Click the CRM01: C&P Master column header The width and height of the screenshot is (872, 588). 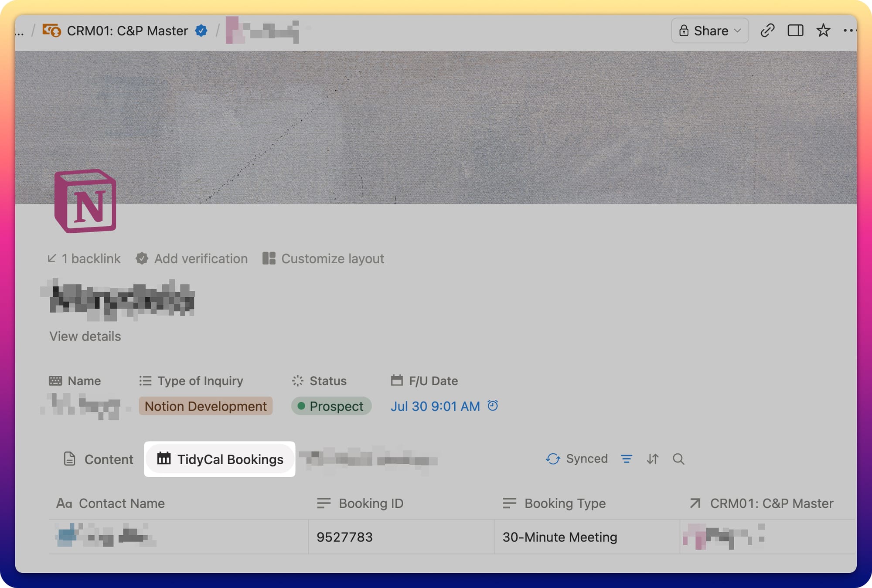coord(761,503)
